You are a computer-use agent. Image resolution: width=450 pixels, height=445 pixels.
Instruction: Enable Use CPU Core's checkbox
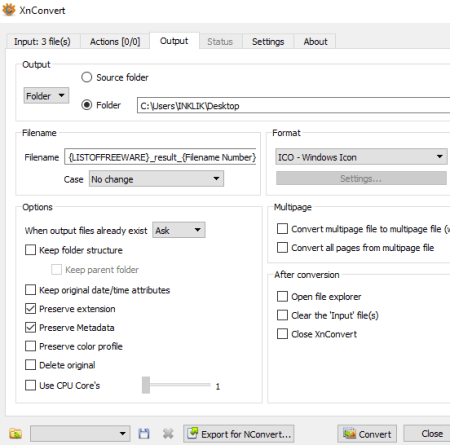[x=30, y=385]
